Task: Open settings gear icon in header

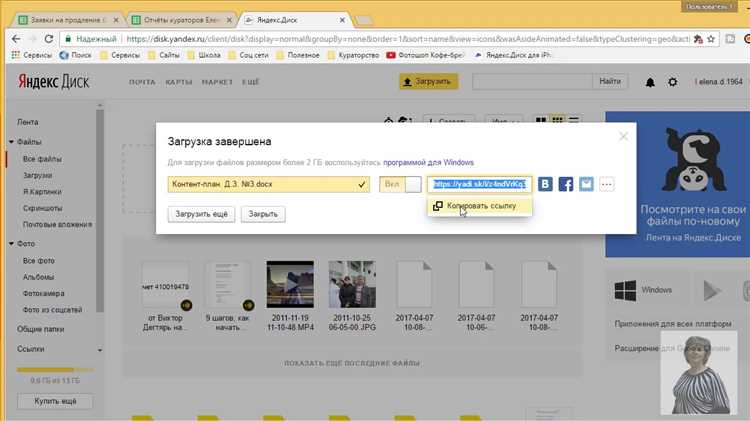Action: (x=672, y=82)
